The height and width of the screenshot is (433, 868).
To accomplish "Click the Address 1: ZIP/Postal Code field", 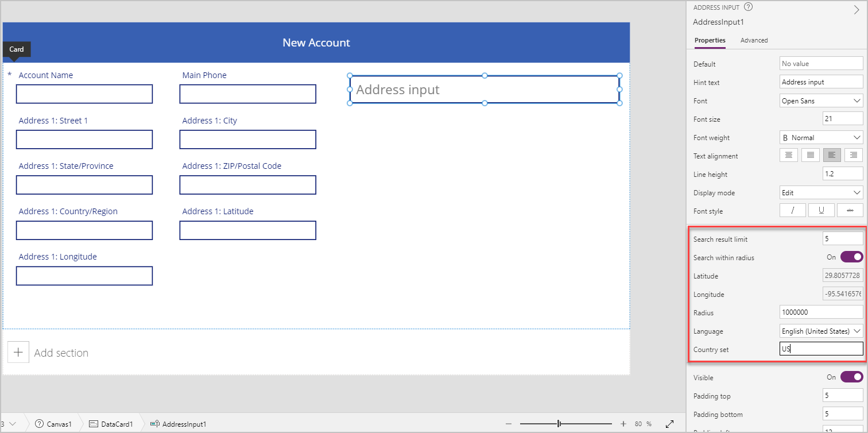I will tap(248, 185).
